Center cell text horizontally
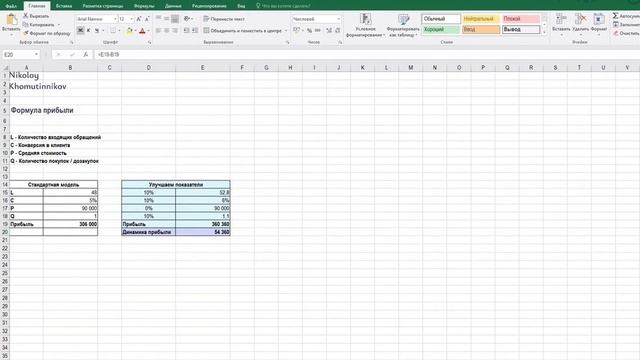 (167, 30)
